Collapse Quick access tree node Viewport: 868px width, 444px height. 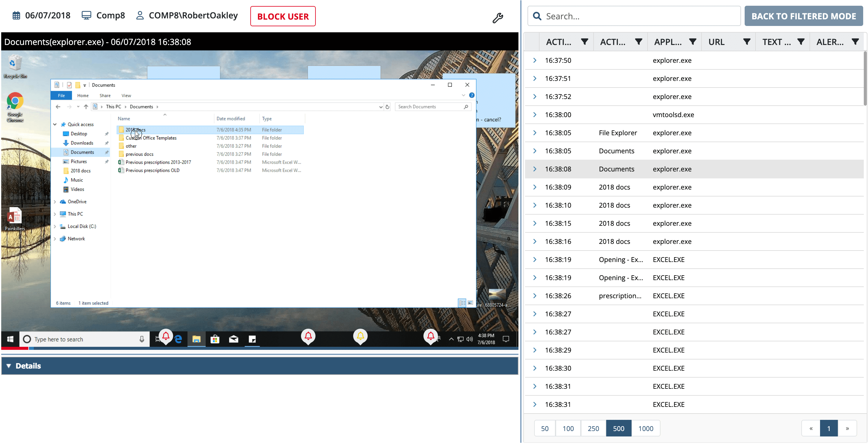point(55,124)
